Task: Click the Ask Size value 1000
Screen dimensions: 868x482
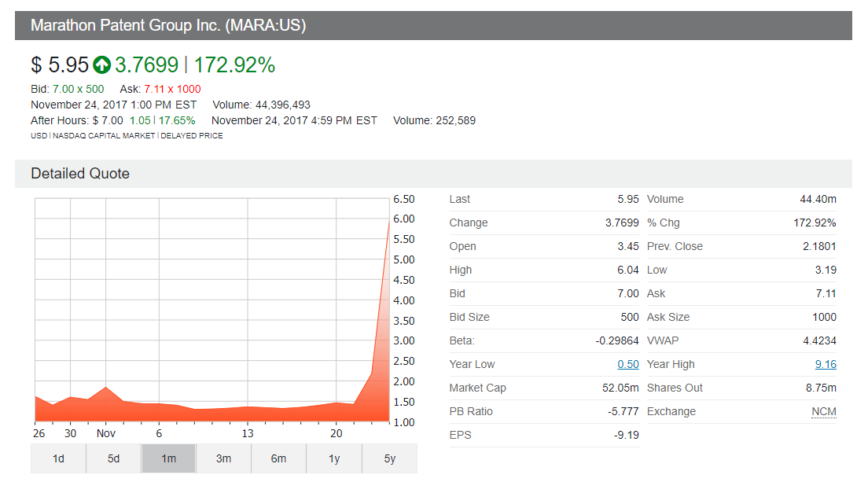Action: [x=824, y=317]
